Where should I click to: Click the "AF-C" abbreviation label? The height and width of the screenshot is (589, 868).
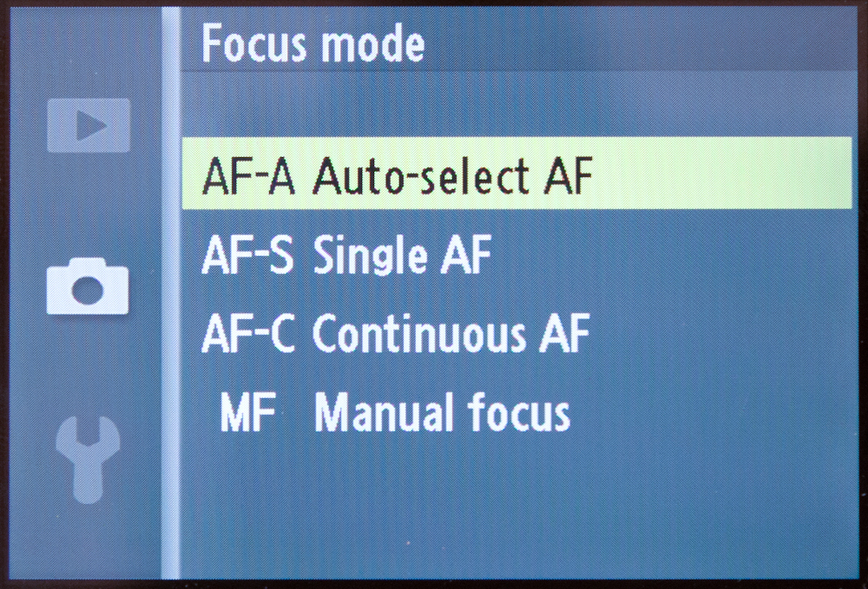click(247, 333)
